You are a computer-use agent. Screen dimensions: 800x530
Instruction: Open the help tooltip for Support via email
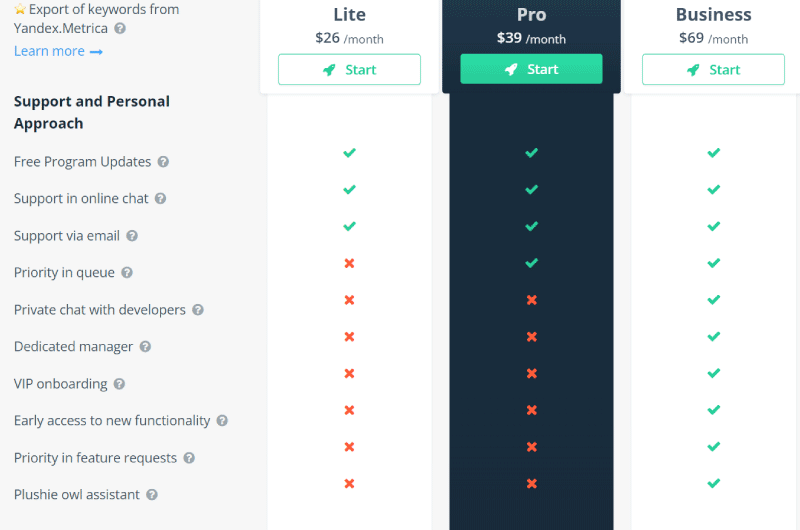coord(132,236)
